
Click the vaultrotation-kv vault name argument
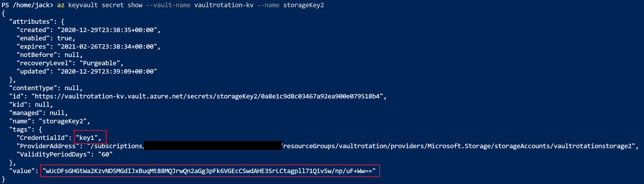[224, 5]
